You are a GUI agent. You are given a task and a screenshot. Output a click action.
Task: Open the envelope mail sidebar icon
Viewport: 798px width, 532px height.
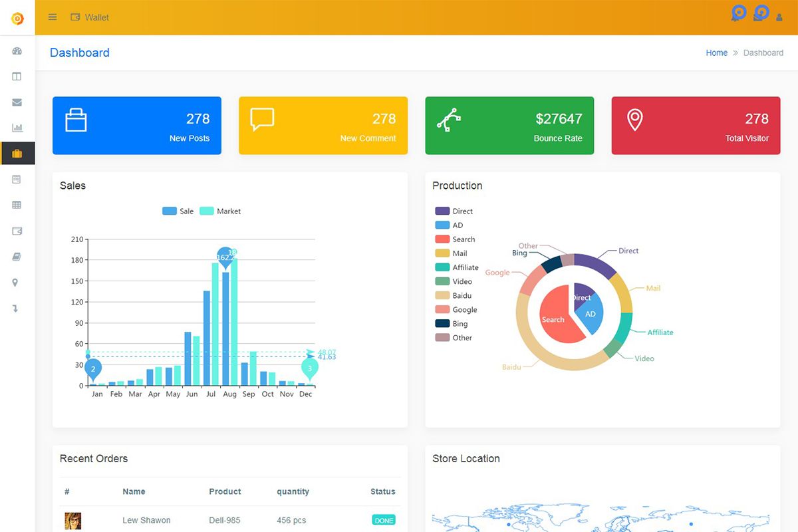(x=17, y=102)
